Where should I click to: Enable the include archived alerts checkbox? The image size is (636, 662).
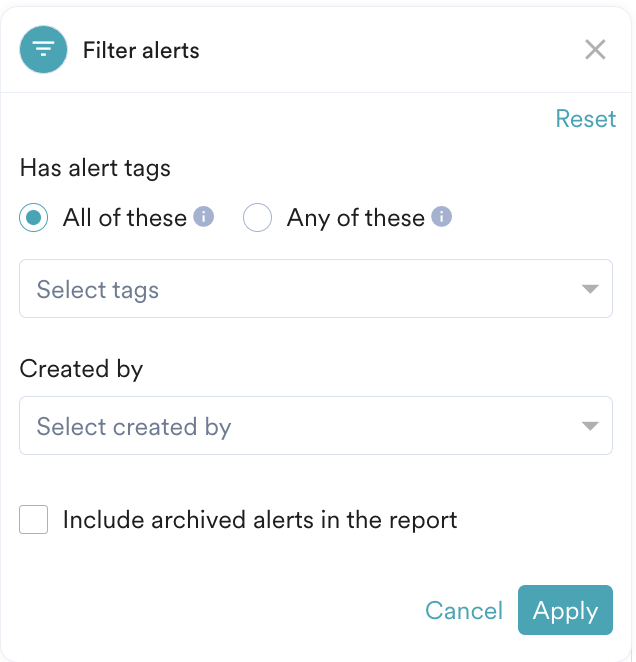tap(34, 520)
